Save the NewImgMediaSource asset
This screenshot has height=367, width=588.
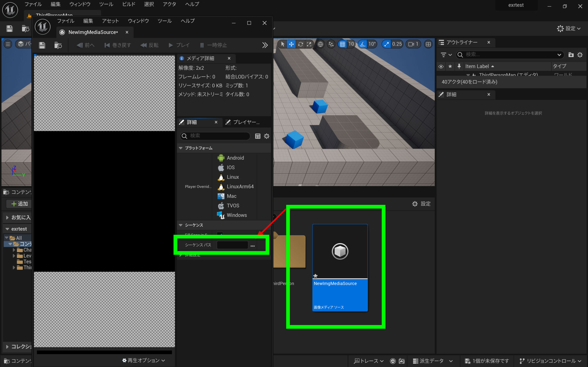[42, 45]
